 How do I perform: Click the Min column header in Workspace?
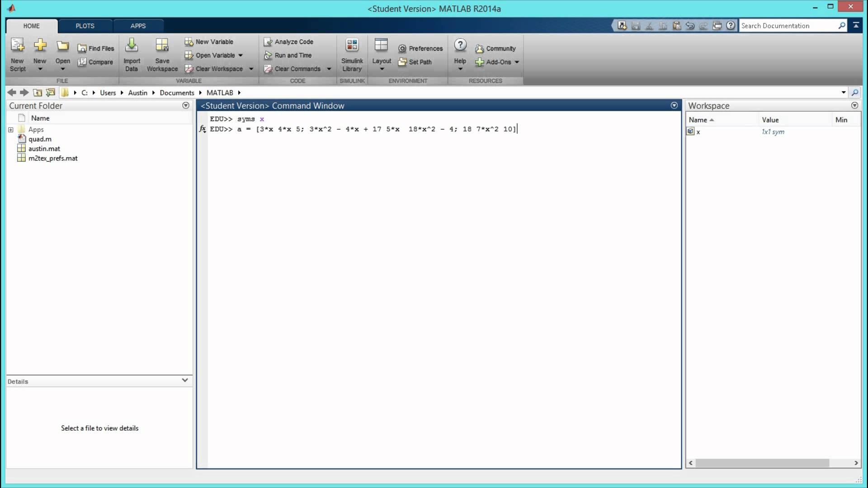click(846, 120)
